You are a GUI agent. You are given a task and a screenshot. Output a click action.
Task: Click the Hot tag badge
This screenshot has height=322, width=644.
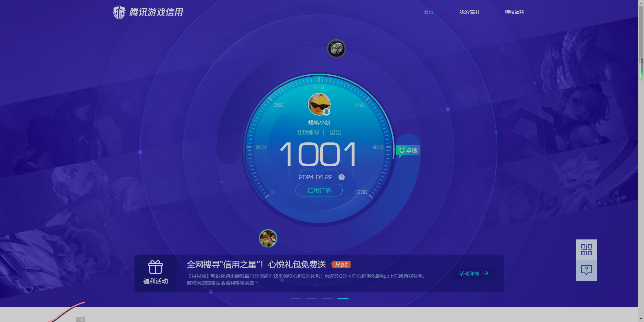point(341,265)
